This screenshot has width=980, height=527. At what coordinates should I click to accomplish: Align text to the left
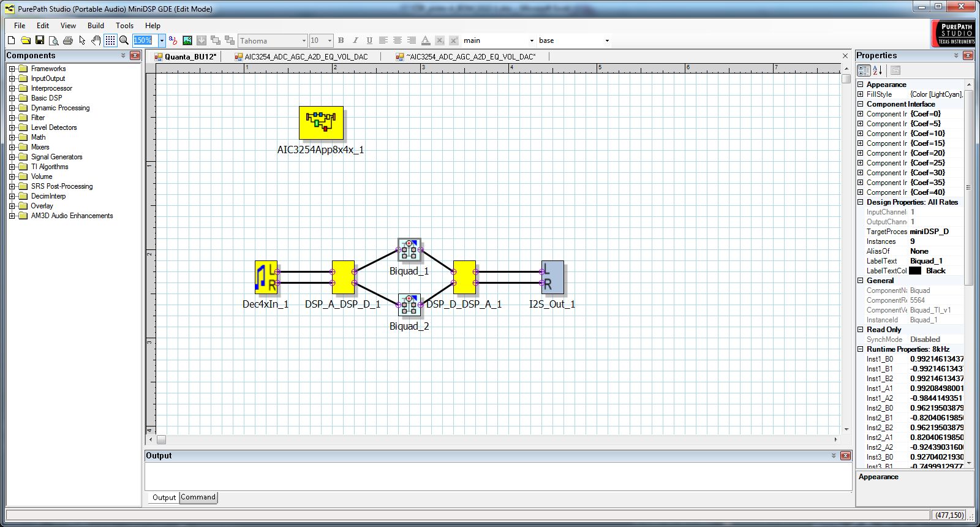(x=383, y=40)
